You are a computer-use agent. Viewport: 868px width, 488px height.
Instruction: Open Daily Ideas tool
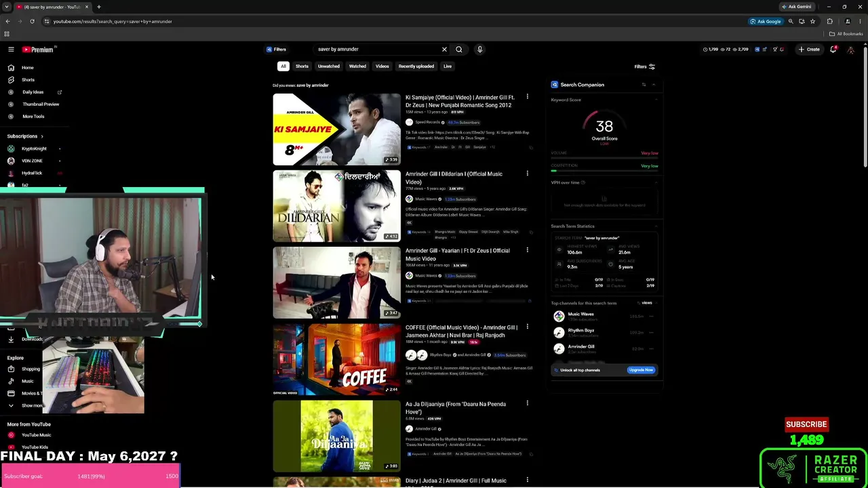[x=33, y=92]
